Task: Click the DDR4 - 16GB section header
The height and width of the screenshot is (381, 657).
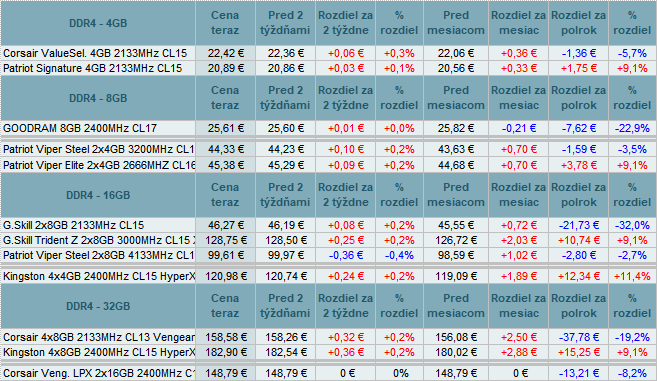Action: click(98, 195)
